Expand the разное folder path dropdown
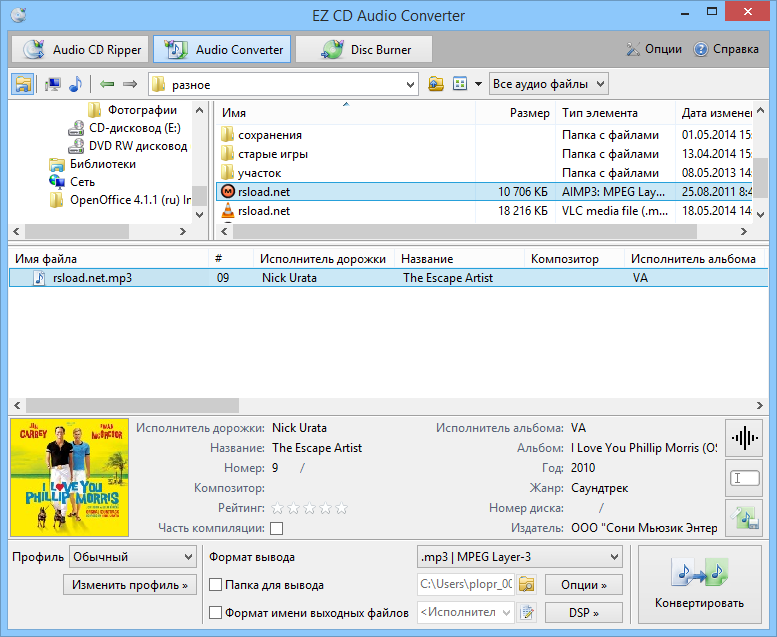This screenshot has height=637, width=777. pyautogui.click(x=410, y=85)
